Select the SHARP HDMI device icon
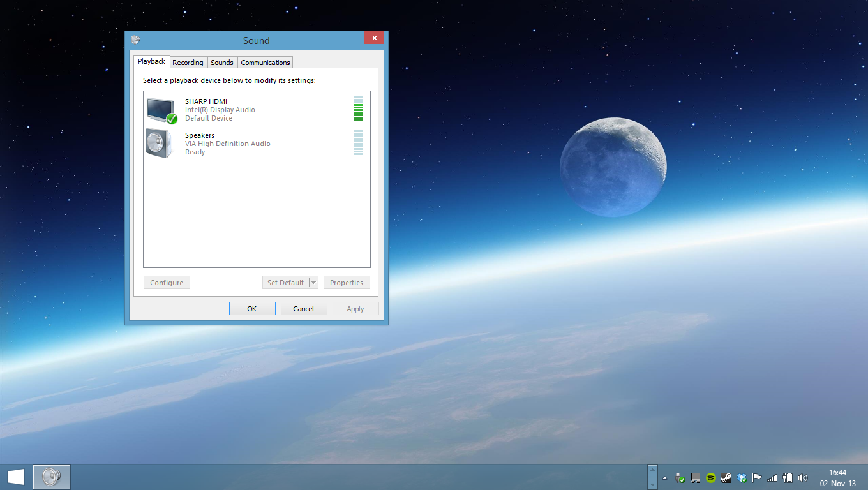 (161, 110)
